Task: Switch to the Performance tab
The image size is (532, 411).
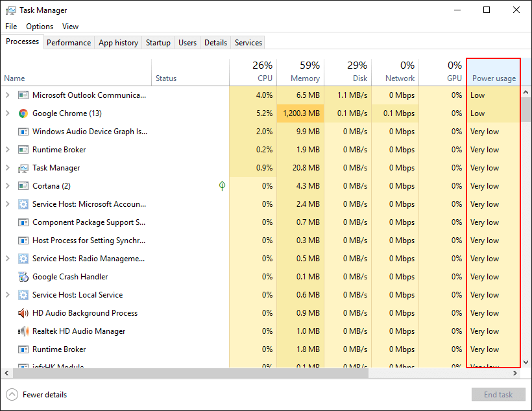Action: (69, 43)
